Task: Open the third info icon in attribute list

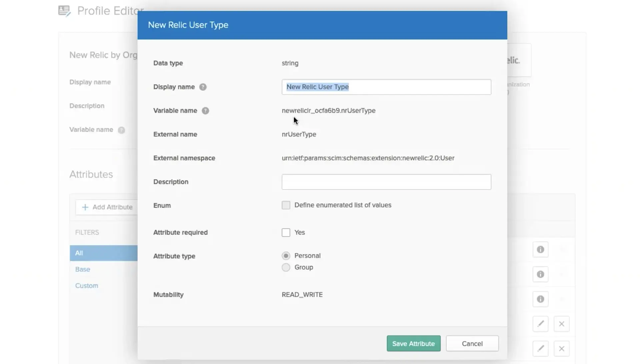Action: 540,299
